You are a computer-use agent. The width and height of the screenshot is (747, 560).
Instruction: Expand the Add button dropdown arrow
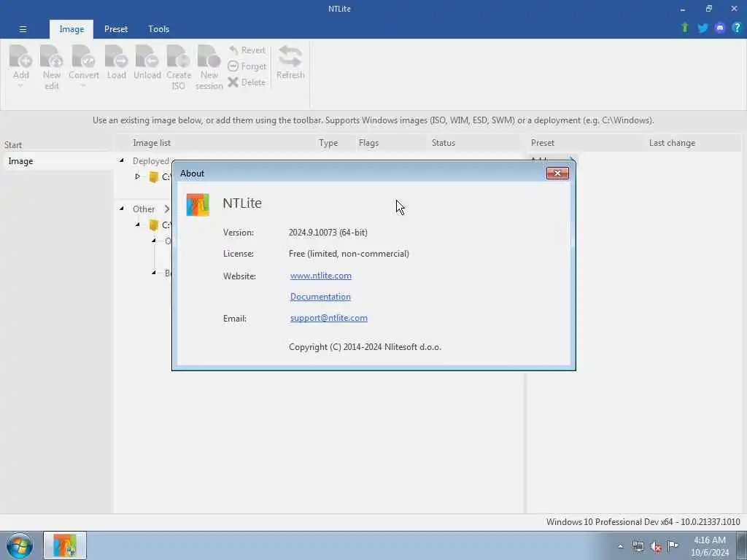(x=20, y=86)
